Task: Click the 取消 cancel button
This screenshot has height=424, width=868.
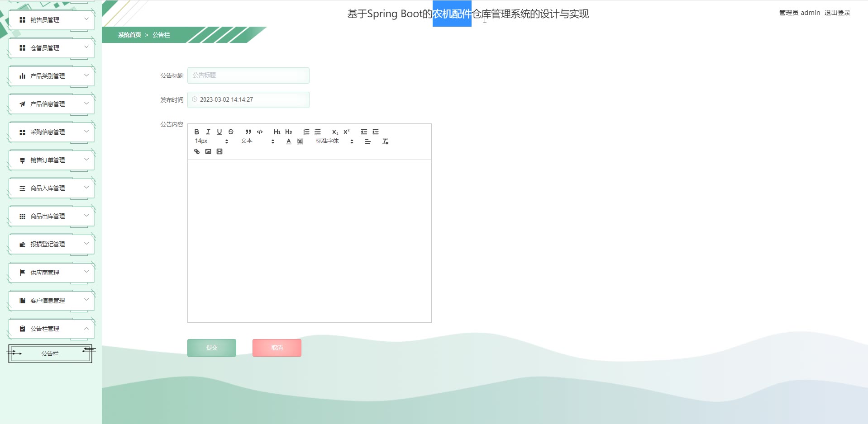Action: (277, 348)
